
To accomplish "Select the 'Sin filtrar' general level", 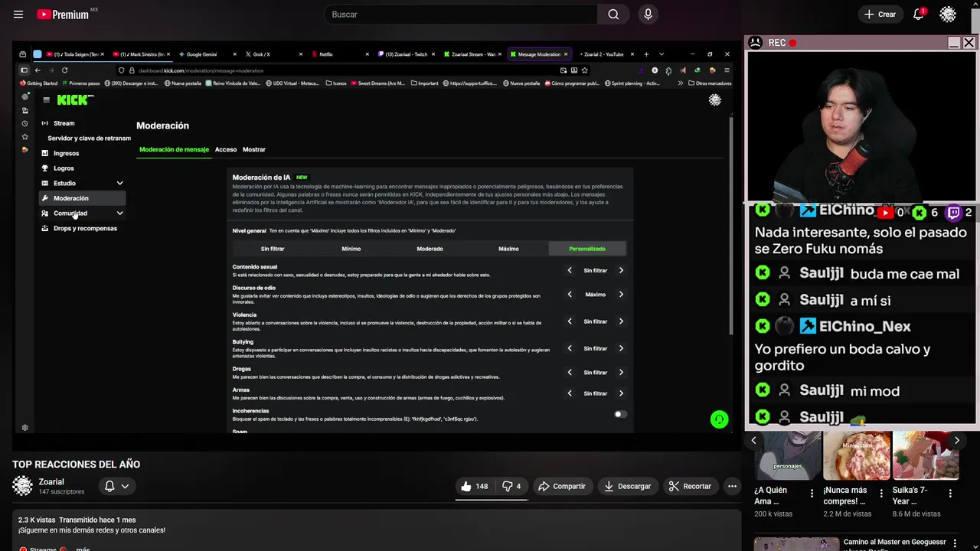I will [x=273, y=249].
